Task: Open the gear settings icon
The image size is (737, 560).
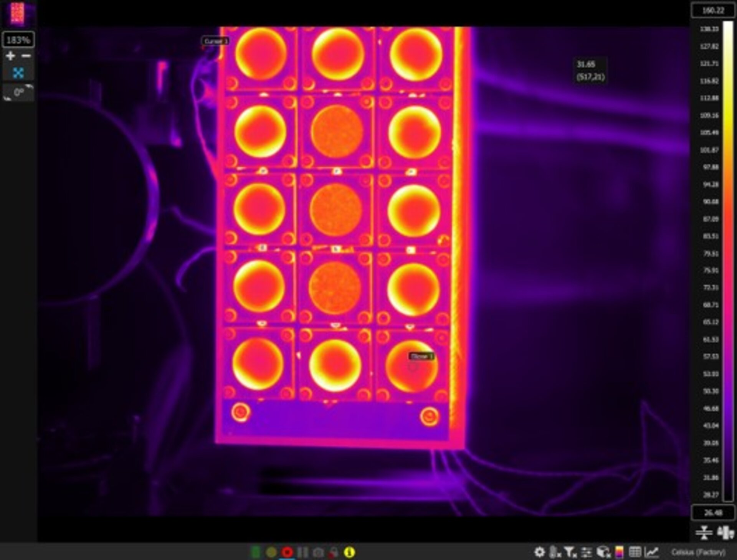Action: pyautogui.click(x=539, y=552)
